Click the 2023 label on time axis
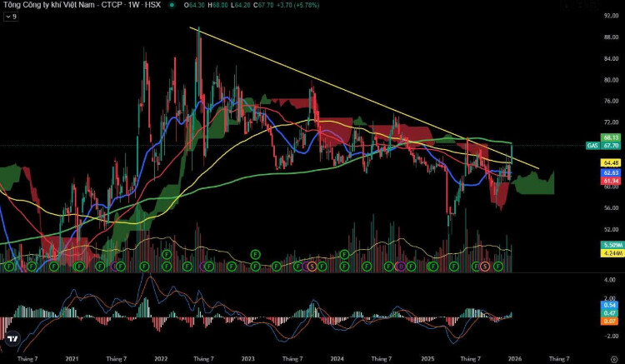This screenshot has height=364, width=625. pos(248,359)
